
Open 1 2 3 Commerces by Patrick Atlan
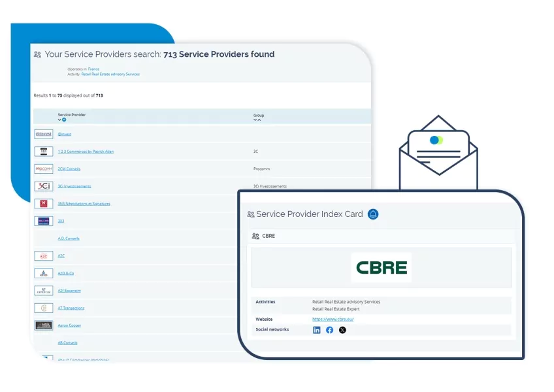[85, 152]
